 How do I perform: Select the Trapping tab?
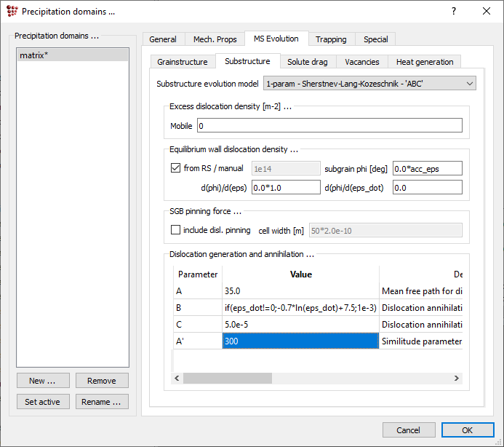point(331,39)
